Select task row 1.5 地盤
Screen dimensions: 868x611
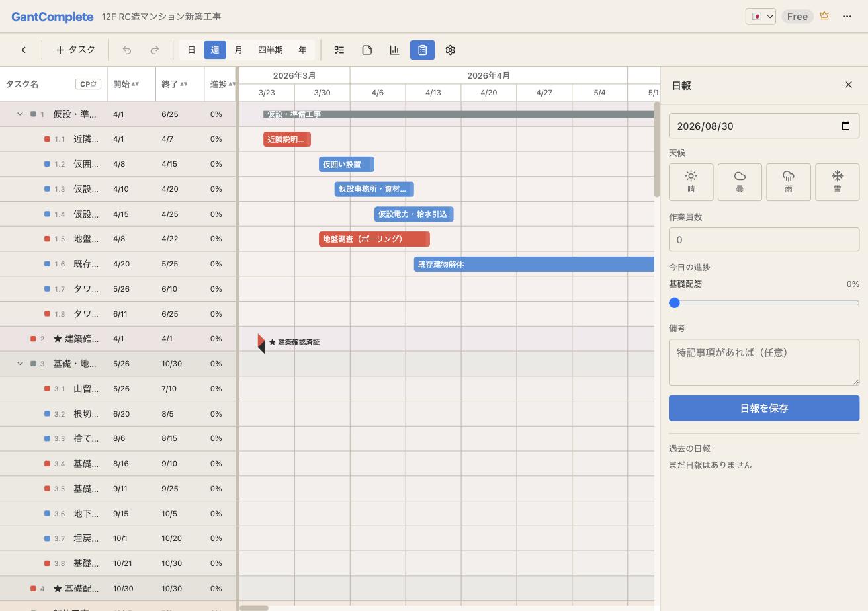118,239
